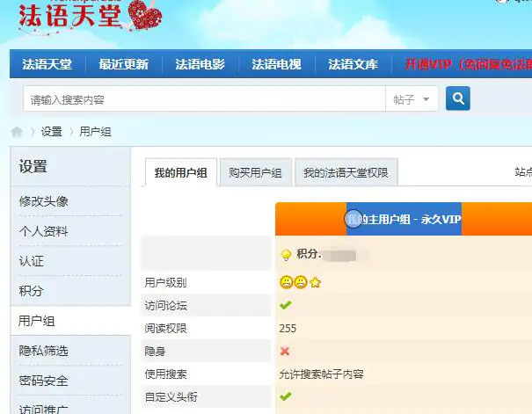The image size is (532, 414).
Task: Click the 设置 sidebar heading
Action: 33,166
